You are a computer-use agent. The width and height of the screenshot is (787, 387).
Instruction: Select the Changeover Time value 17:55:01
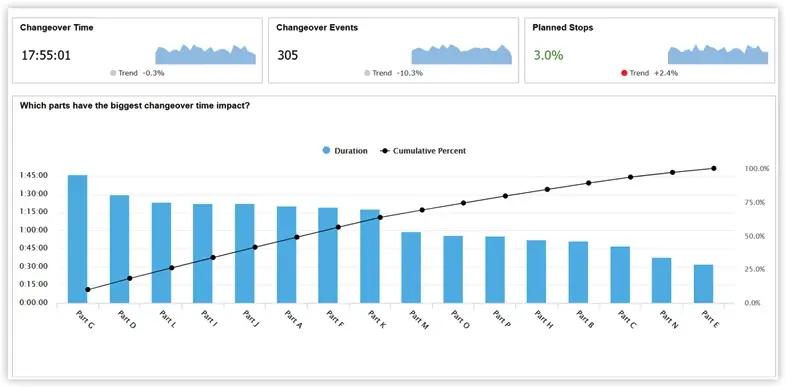coord(46,55)
